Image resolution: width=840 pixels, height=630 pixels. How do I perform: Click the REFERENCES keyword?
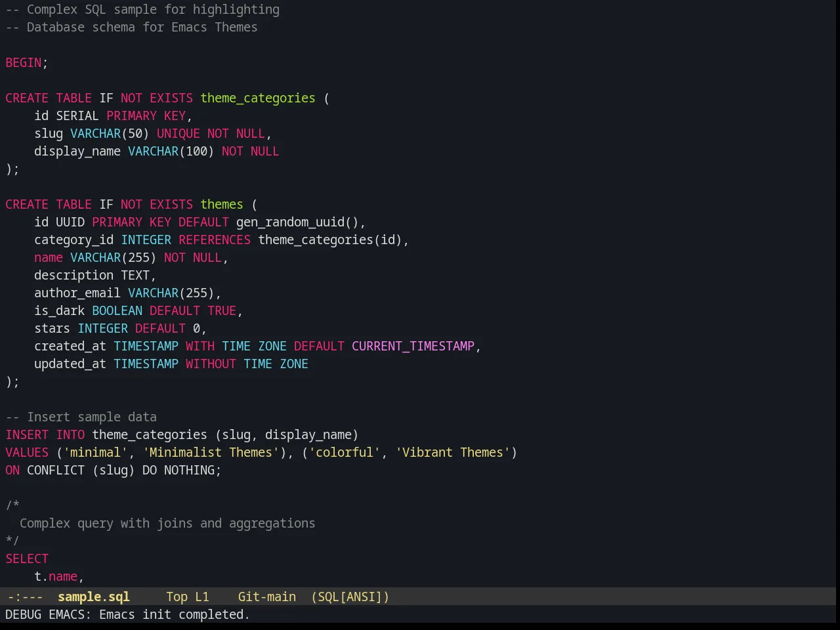pos(215,240)
